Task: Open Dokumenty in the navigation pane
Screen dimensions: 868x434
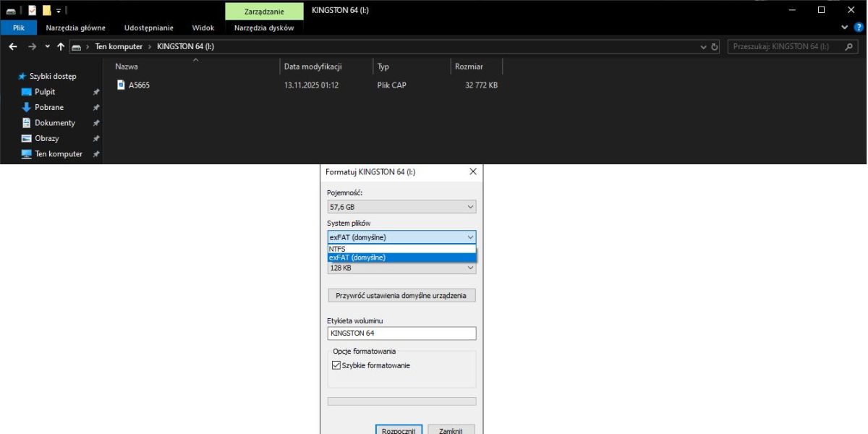Action: pyautogui.click(x=54, y=123)
